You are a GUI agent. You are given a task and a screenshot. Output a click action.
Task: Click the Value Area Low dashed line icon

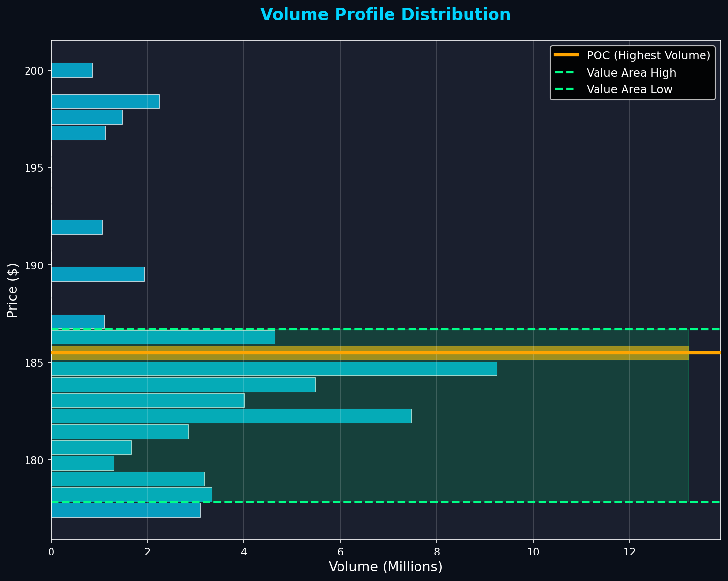pyautogui.click(x=567, y=89)
